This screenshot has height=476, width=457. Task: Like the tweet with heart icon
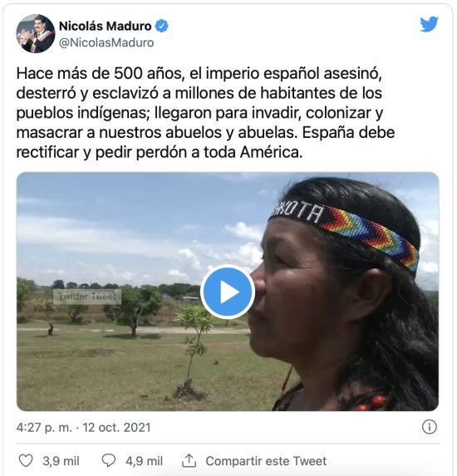point(26,461)
